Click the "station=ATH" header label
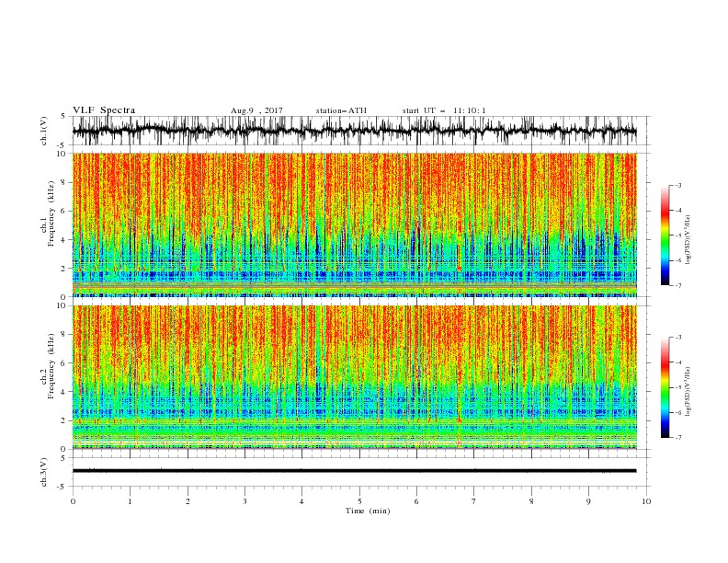Image resolution: width=728 pixels, height=563 pixels. pos(341,110)
